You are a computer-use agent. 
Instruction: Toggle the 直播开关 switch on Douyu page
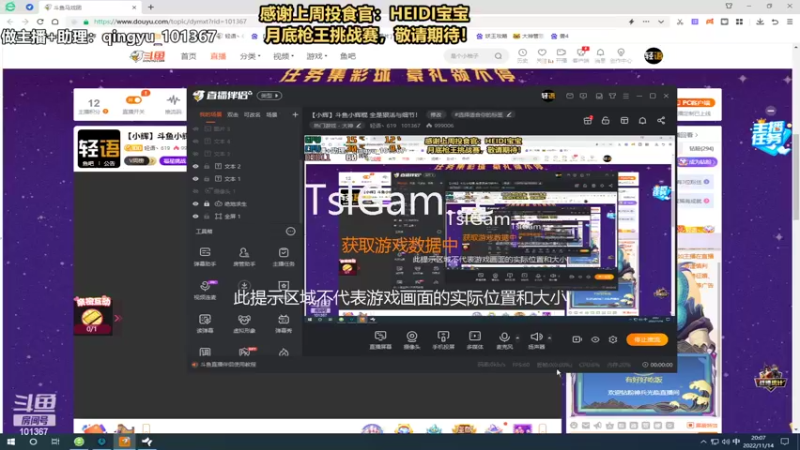pos(134,101)
